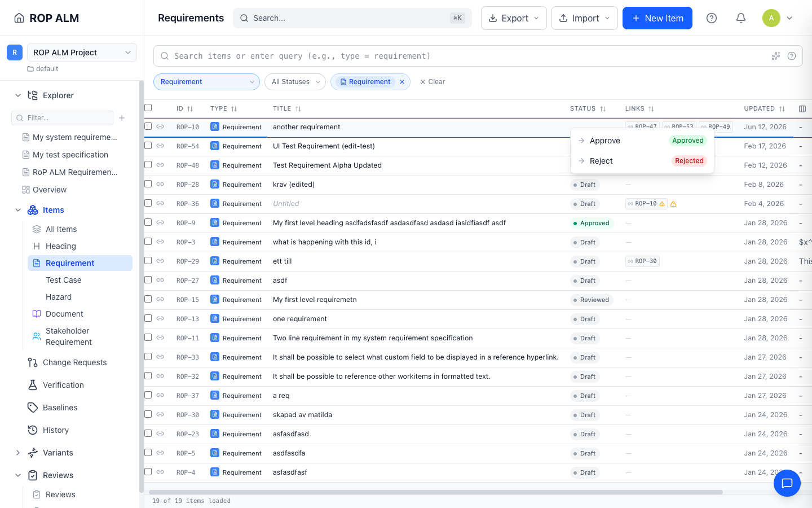Image resolution: width=812 pixels, height=508 pixels.
Task: Add new explorer item with plus icon
Action: [122, 118]
